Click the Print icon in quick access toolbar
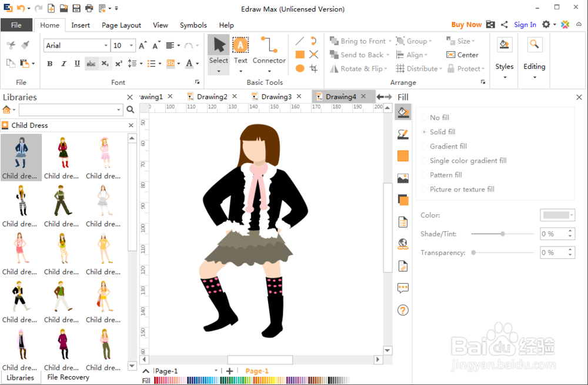This screenshot has height=385, width=588. coord(89,8)
